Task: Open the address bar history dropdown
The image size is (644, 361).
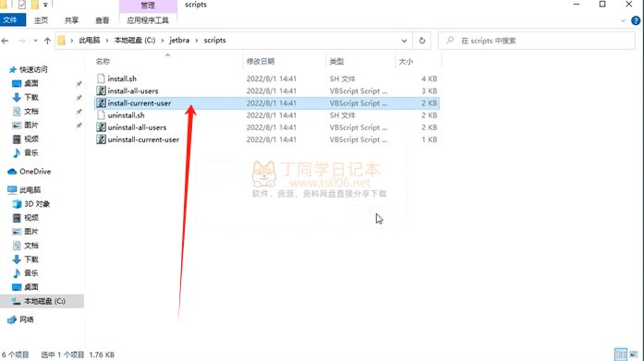Action: (404, 41)
